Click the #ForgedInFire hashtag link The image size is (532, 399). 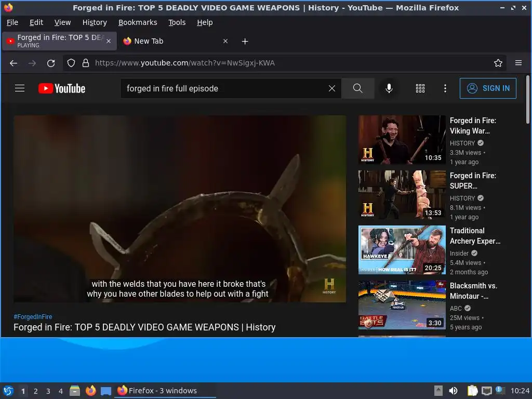tap(33, 316)
